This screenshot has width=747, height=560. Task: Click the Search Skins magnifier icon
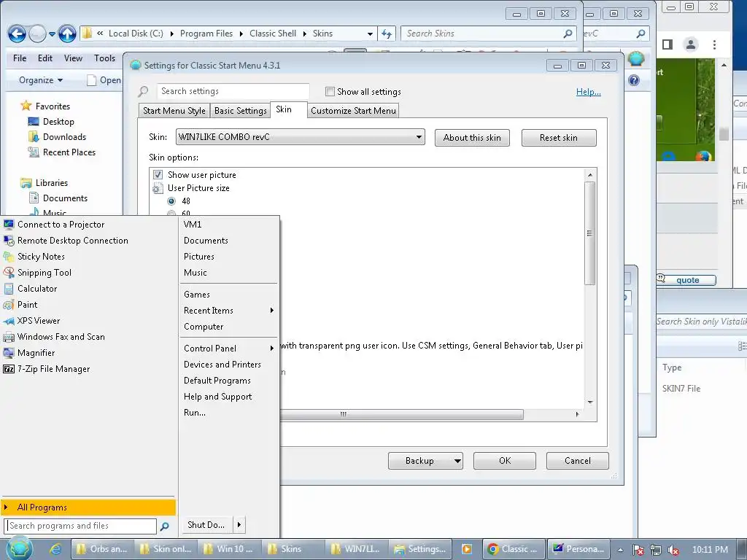568,34
